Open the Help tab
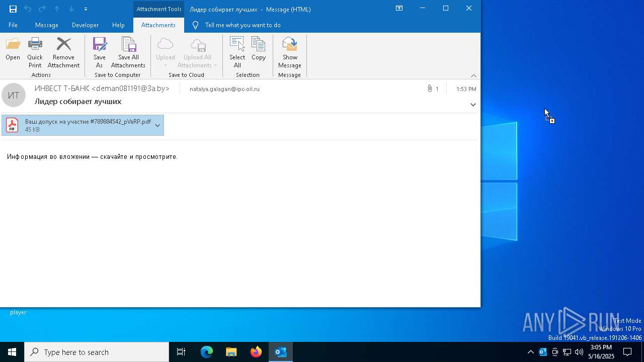644x362 pixels. 118,25
